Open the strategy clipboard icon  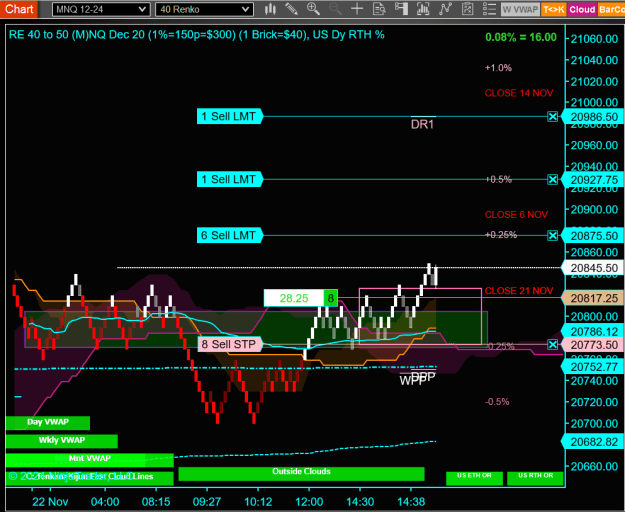tap(467, 9)
